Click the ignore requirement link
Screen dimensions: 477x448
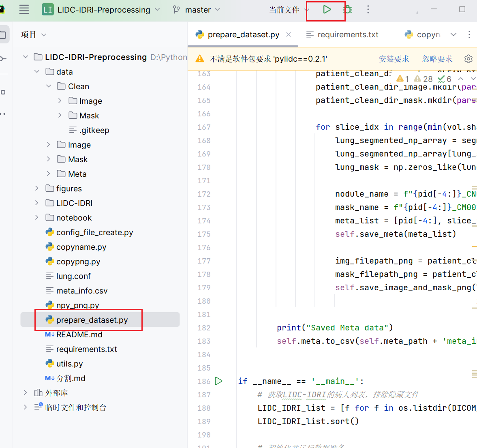pos(437,59)
